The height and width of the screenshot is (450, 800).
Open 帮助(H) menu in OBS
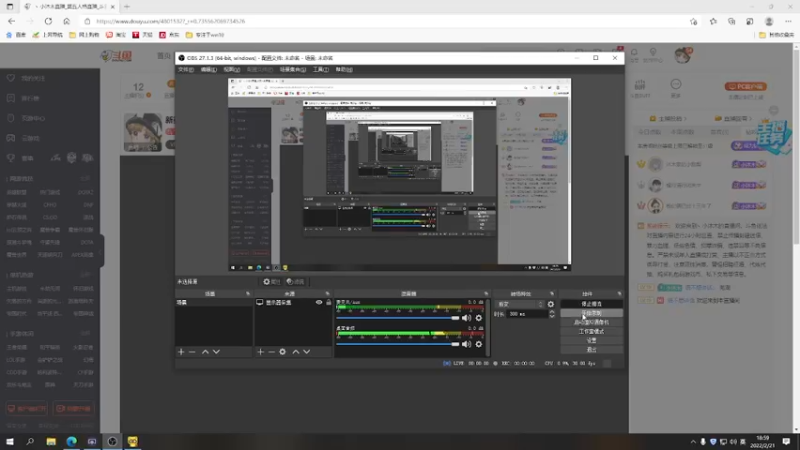(344, 69)
